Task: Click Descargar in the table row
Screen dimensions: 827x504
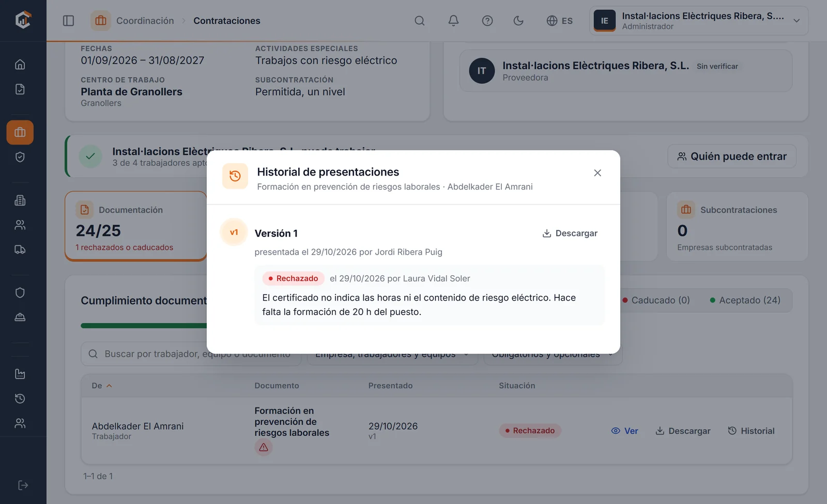Action: pos(683,431)
